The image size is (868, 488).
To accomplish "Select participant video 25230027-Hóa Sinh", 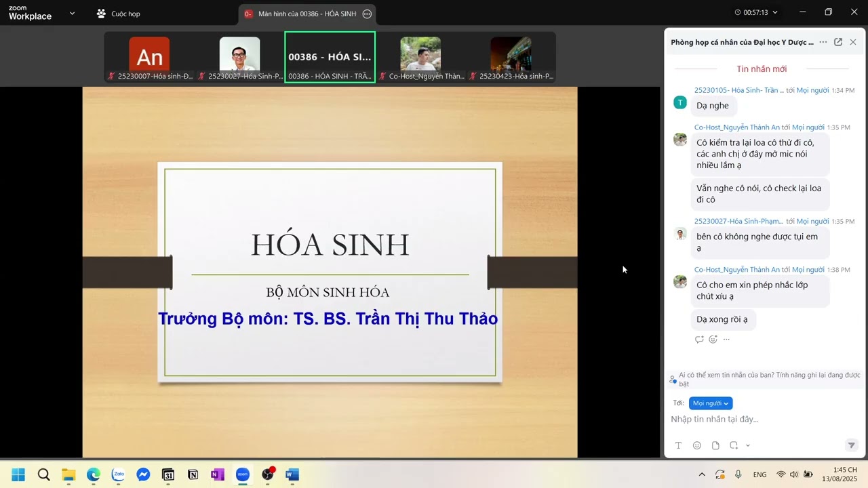I will point(239,58).
